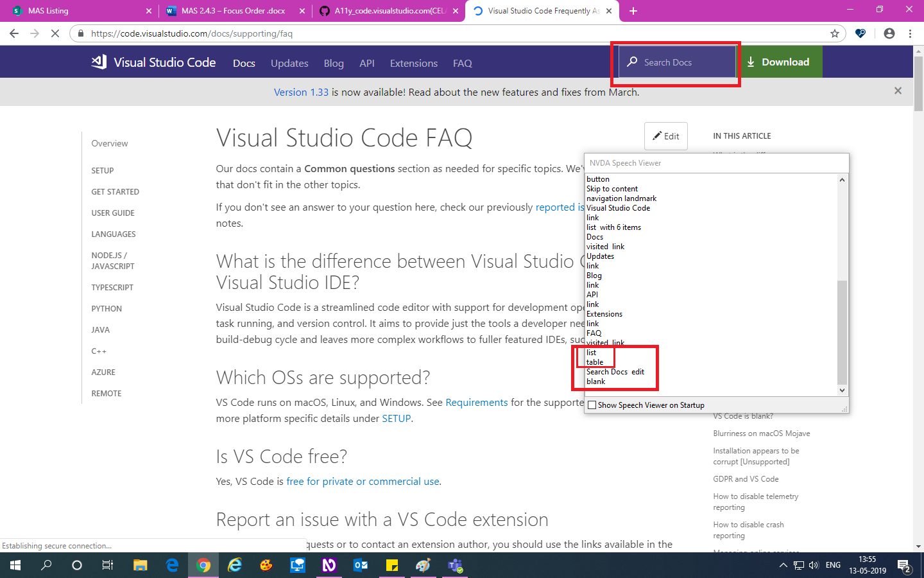Switch to the MAS Listing browser tab
This screenshot has width=924, height=578.
(79, 11)
